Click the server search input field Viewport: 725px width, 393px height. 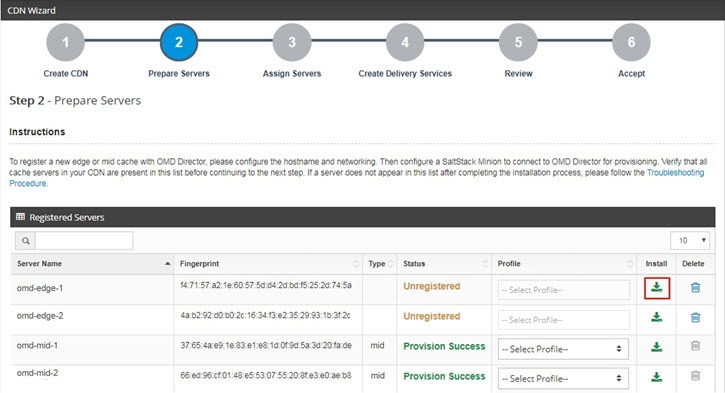[84, 240]
